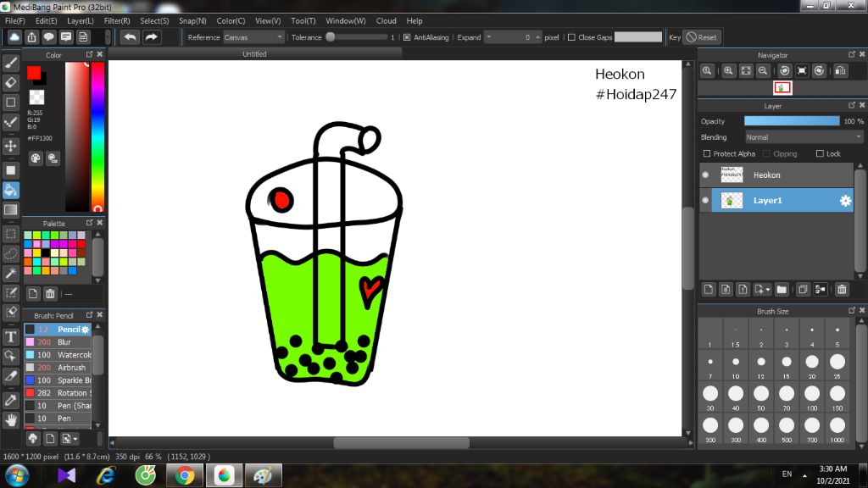This screenshot has width=868, height=488.
Task: Select the Move tool
Action: click(x=11, y=146)
